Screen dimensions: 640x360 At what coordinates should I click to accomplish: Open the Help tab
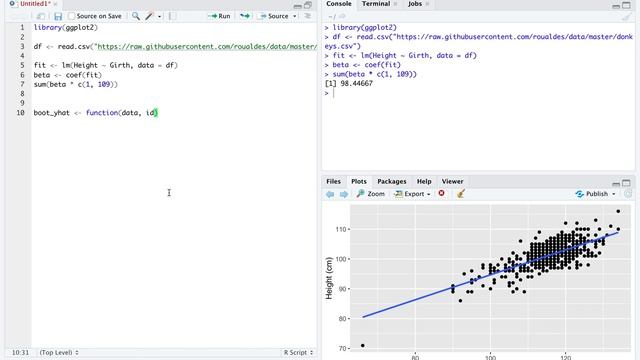coord(424,181)
